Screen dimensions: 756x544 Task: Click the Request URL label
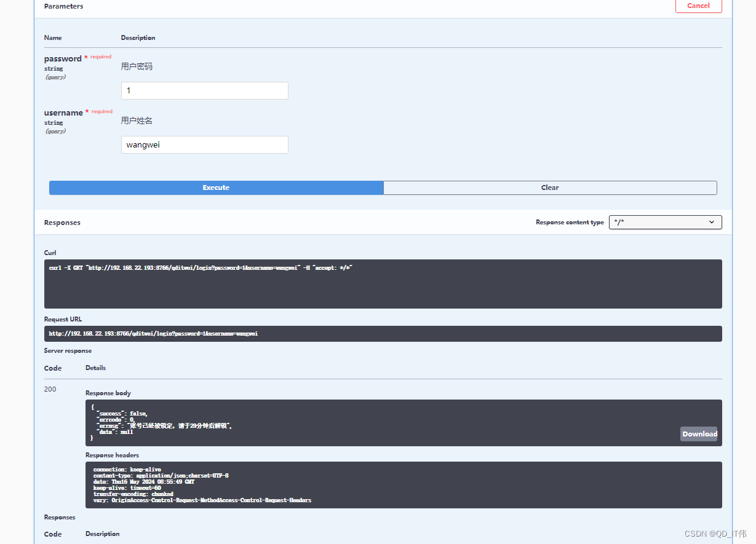coord(63,320)
